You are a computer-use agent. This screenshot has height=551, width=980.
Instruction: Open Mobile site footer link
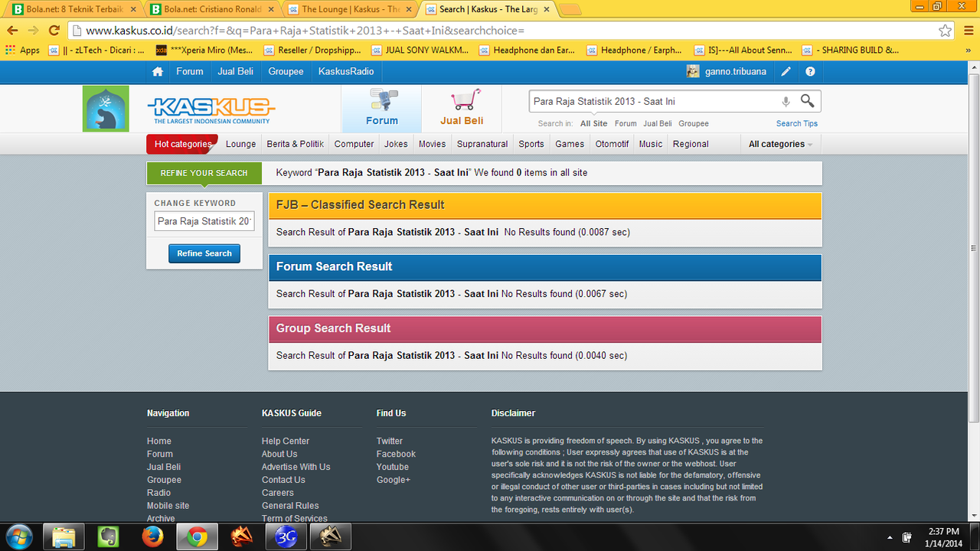(168, 506)
